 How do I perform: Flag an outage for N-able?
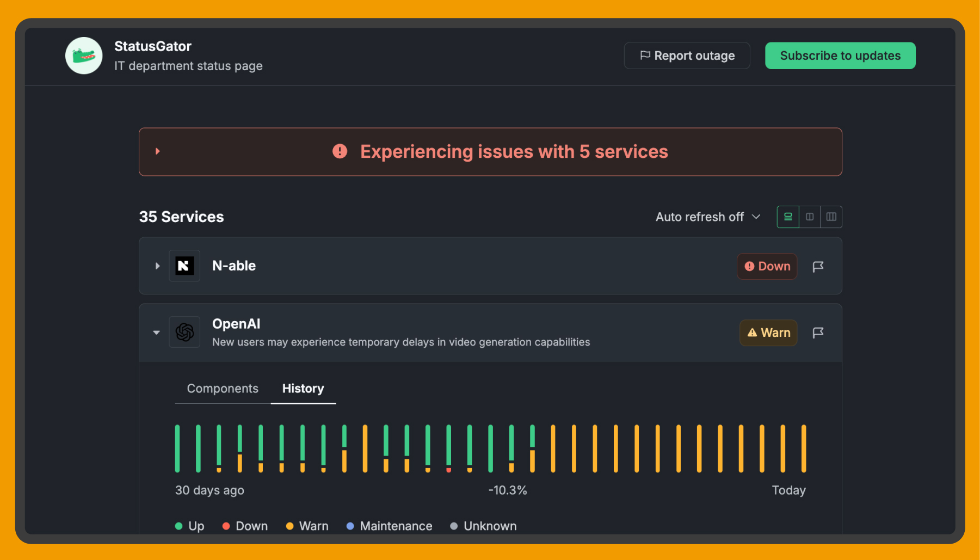point(818,266)
